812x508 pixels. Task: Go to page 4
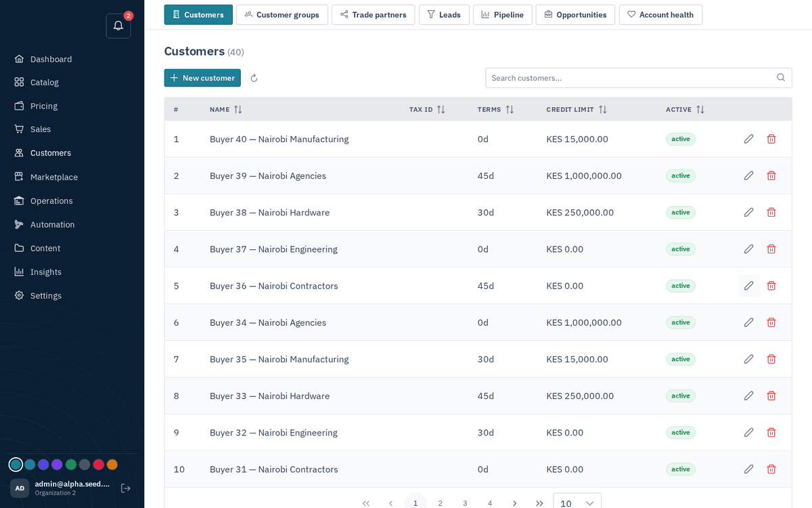click(490, 503)
